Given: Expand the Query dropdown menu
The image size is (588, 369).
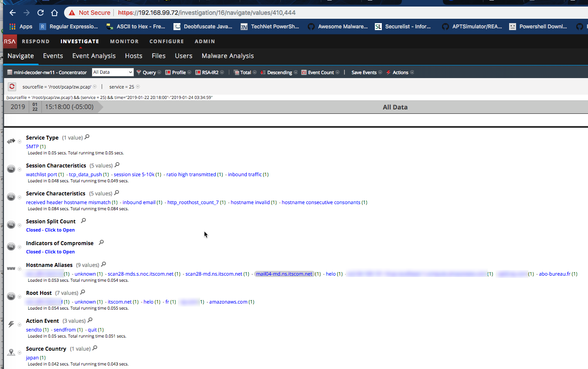Looking at the screenshot, I should pyautogui.click(x=149, y=72).
